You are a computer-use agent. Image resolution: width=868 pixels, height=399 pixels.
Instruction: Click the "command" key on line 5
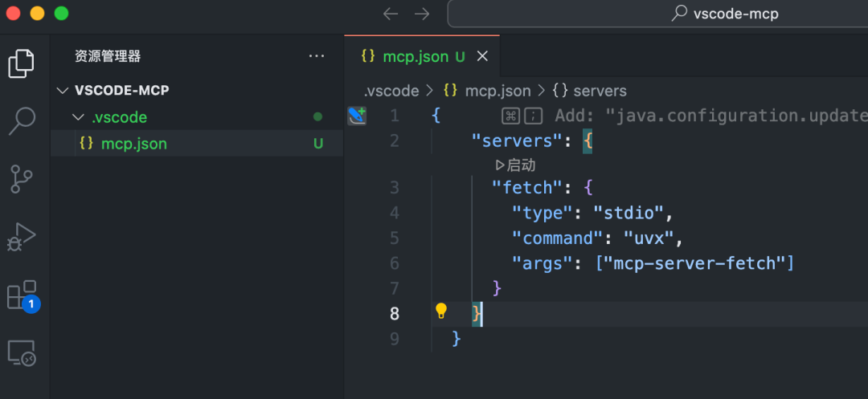click(558, 238)
